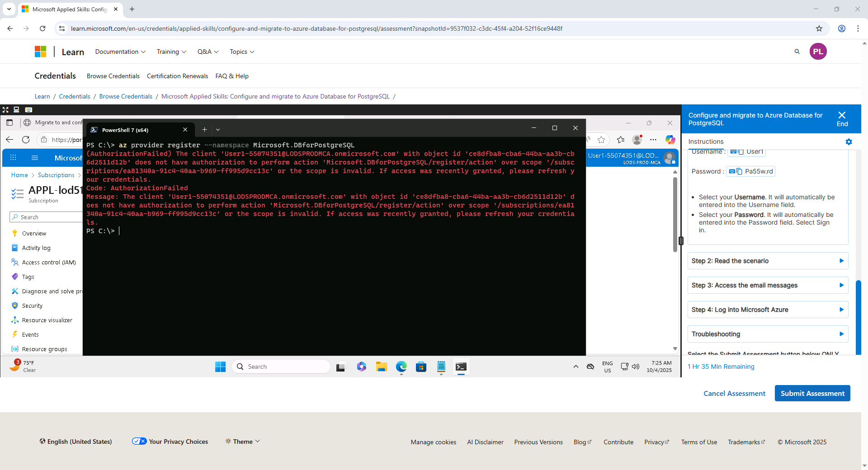This screenshot has width=868, height=470.
Task: Select the PowerShell 7 (x64) tab
Action: coord(140,130)
